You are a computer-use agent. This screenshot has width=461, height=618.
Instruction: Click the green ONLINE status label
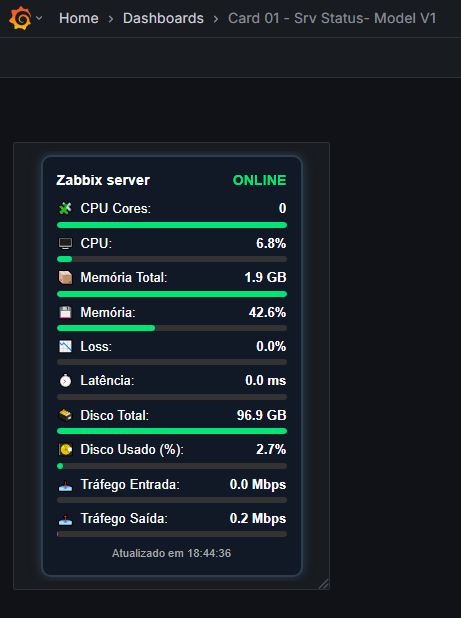[x=259, y=180]
